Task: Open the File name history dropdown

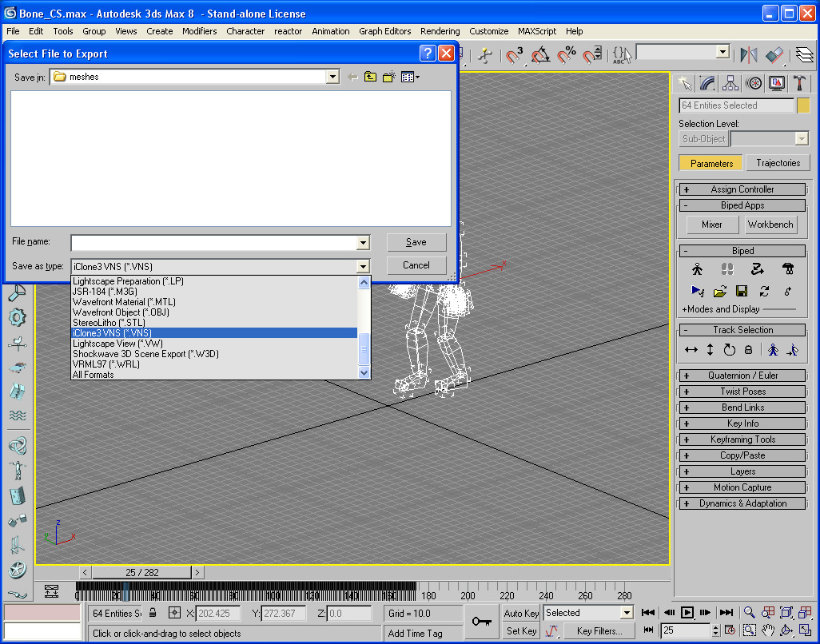Action: 363,243
